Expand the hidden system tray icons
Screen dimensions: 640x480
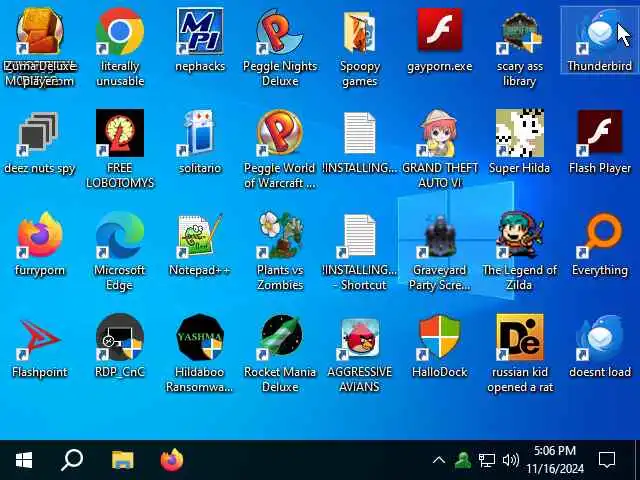tap(439, 460)
